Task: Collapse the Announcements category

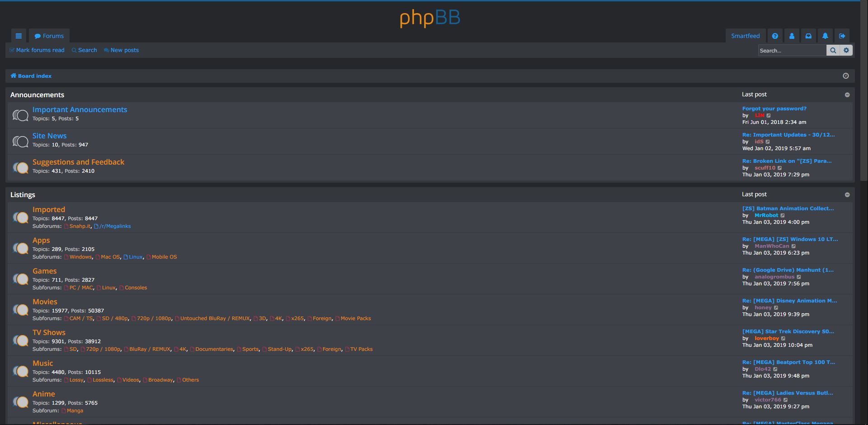Action: click(x=847, y=95)
